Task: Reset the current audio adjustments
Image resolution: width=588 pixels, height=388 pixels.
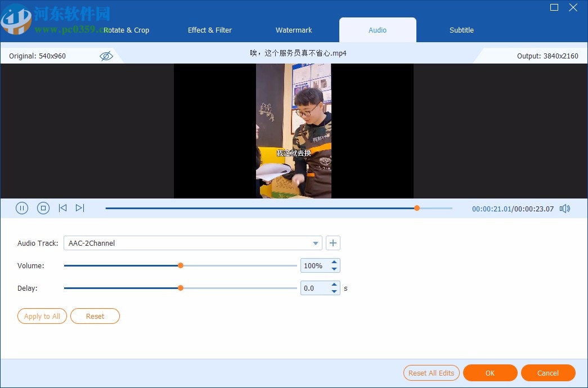Action: 95,316
